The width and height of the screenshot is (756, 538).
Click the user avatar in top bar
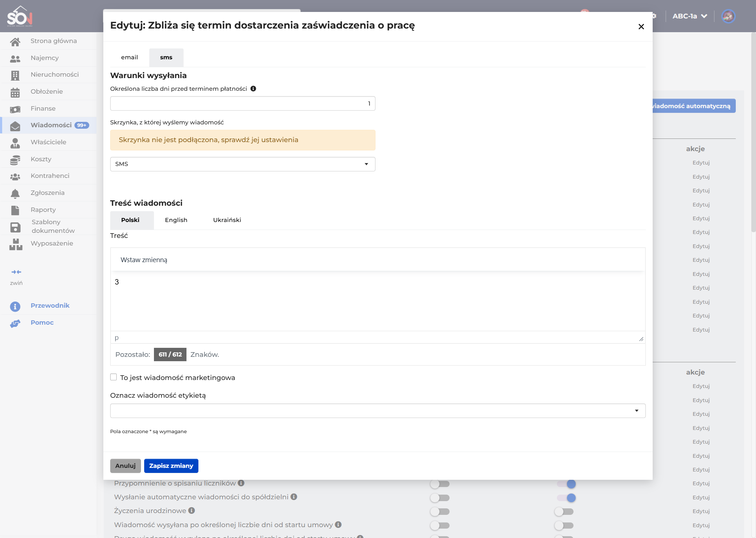[728, 16]
